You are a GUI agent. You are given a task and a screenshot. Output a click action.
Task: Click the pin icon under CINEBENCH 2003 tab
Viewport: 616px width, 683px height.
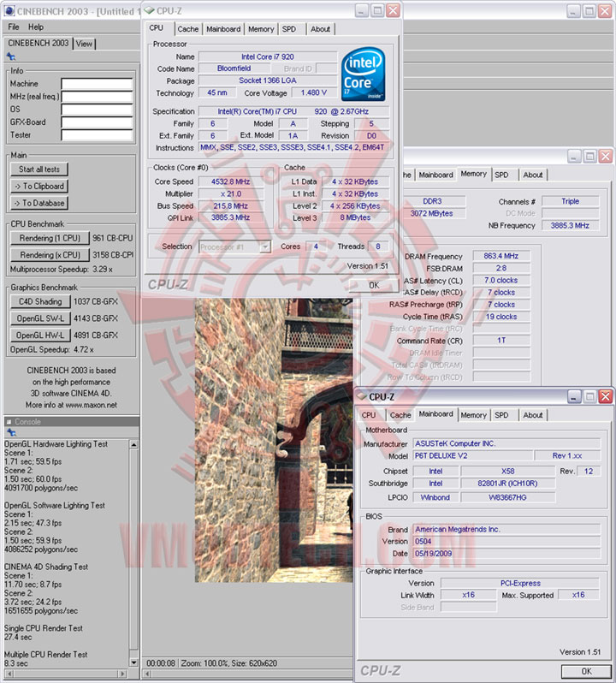(11, 56)
